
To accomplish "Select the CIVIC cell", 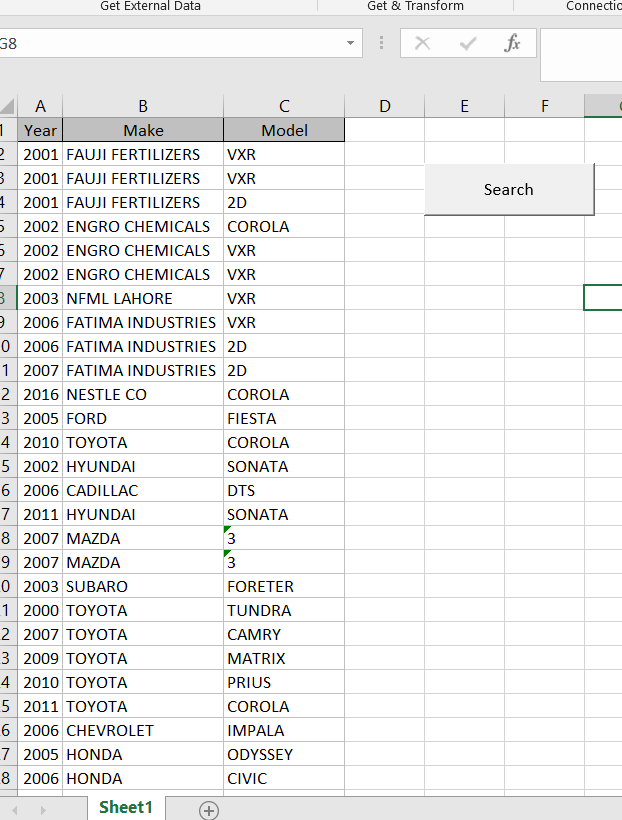I will pos(284,779).
